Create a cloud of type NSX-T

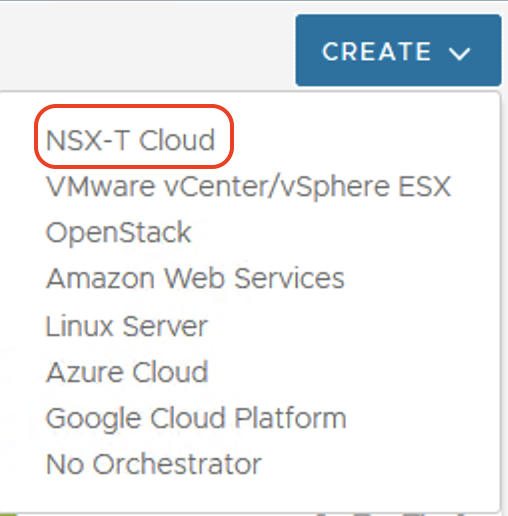click(130, 140)
